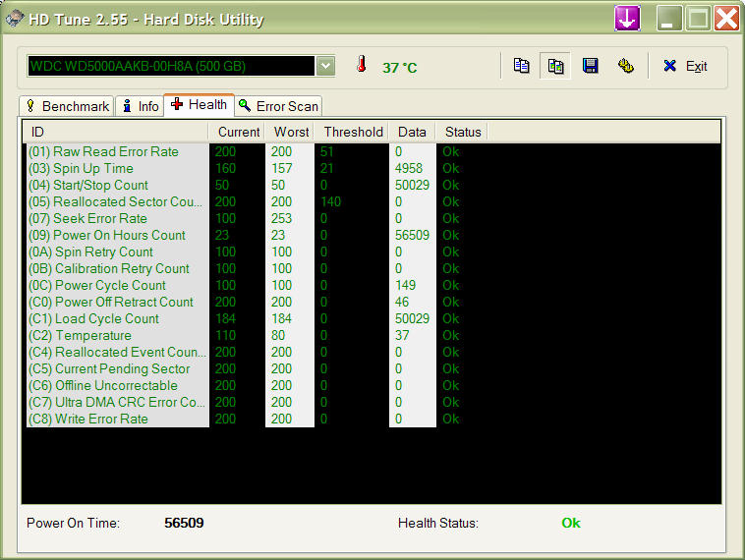Click data value 56509 in Power On Hours row
This screenshot has height=560, width=745.
412,235
